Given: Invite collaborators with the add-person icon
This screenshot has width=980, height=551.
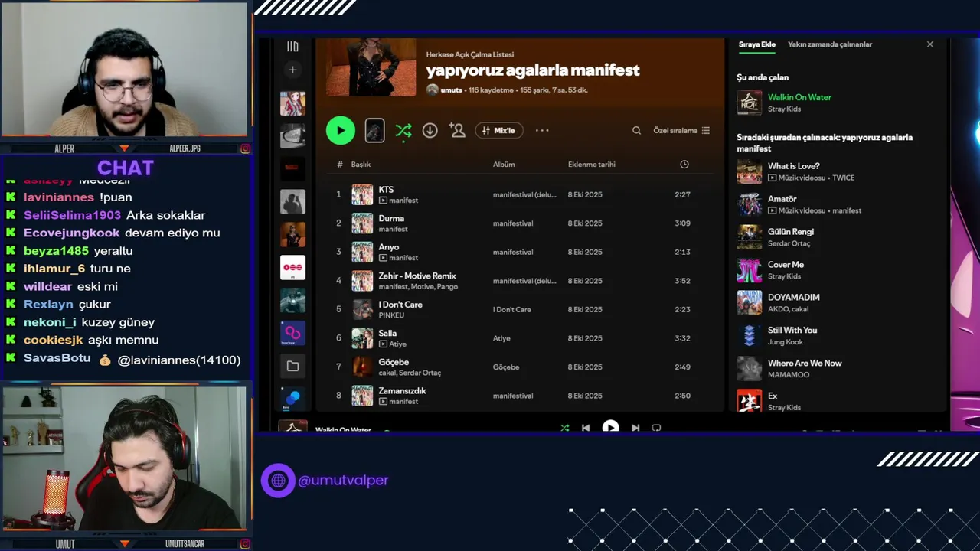Looking at the screenshot, I should coord(457,130).
